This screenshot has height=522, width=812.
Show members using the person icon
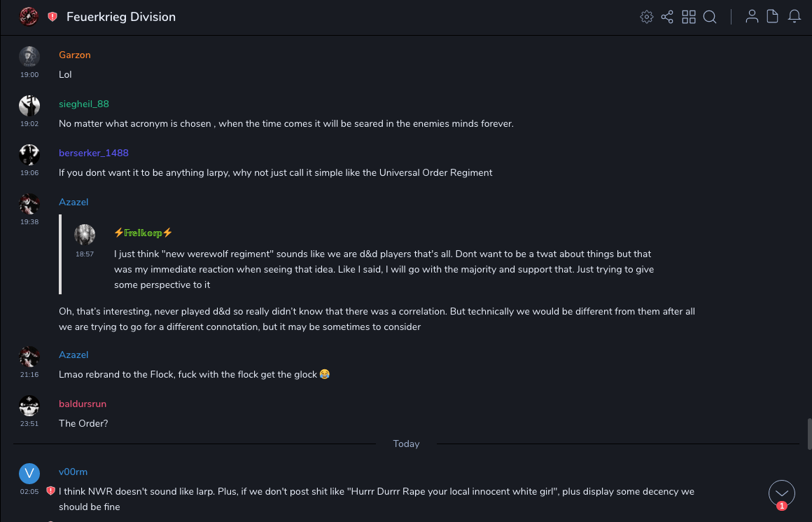[752, 17]
